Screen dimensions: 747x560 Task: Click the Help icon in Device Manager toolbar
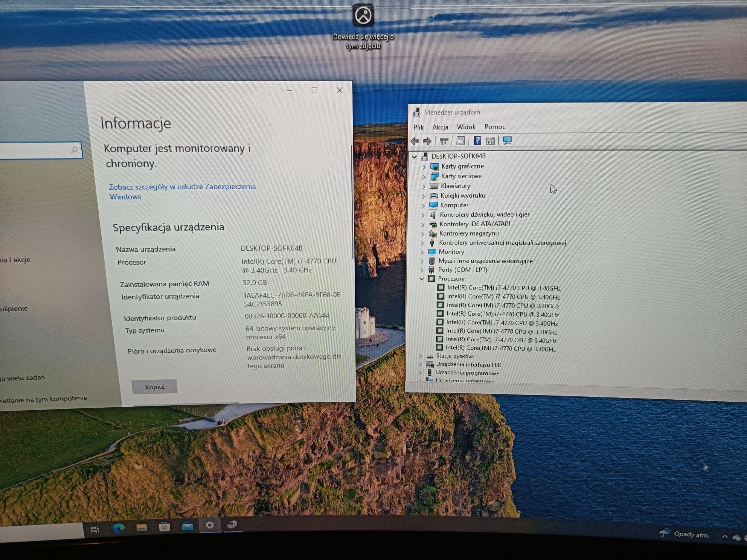[x=477, y=141]
